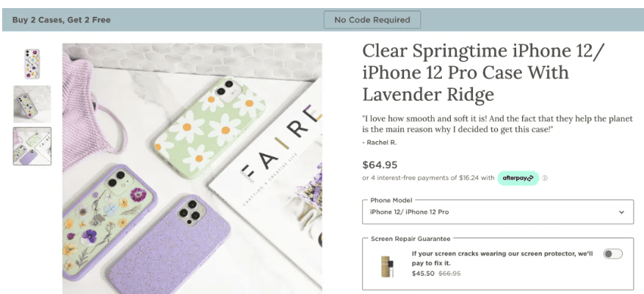
Task: Select the third thumbnail with three cases
Action: [32, 146]
